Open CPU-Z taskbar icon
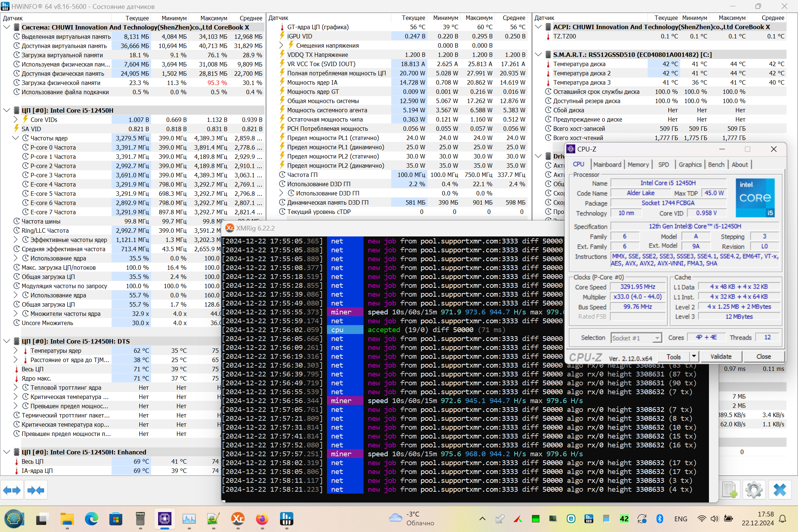The width and height of the screenshot is (798, 532). 164,519
